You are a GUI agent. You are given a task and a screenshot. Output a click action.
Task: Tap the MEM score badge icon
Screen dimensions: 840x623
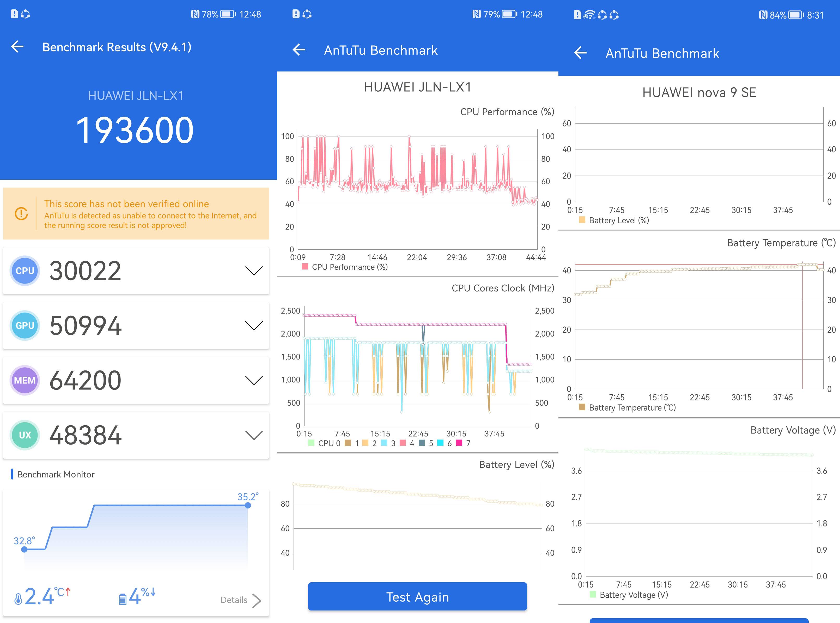[x=25, y=380]
